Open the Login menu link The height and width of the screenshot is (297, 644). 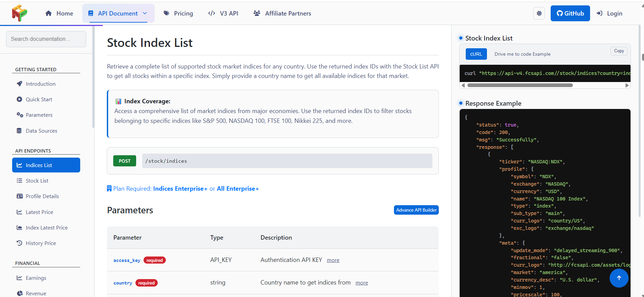[610, 13]
